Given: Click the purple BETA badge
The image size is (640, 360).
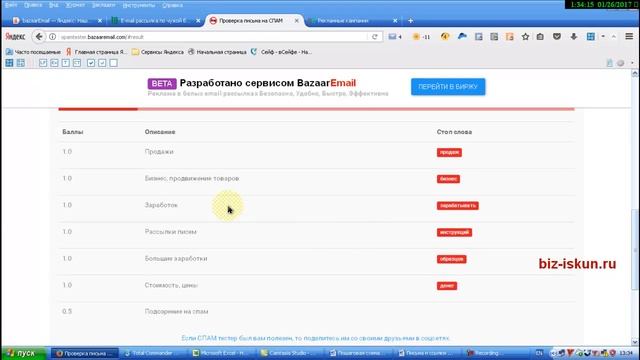Looking at the screenshot, I should [x=162, y=84].
